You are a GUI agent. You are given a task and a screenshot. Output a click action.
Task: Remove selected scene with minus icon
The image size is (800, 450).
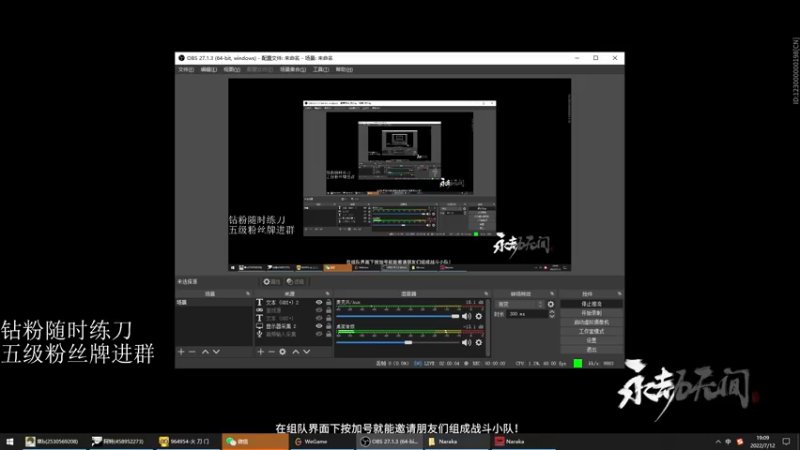pyautogui.click(x=192, y=352)
